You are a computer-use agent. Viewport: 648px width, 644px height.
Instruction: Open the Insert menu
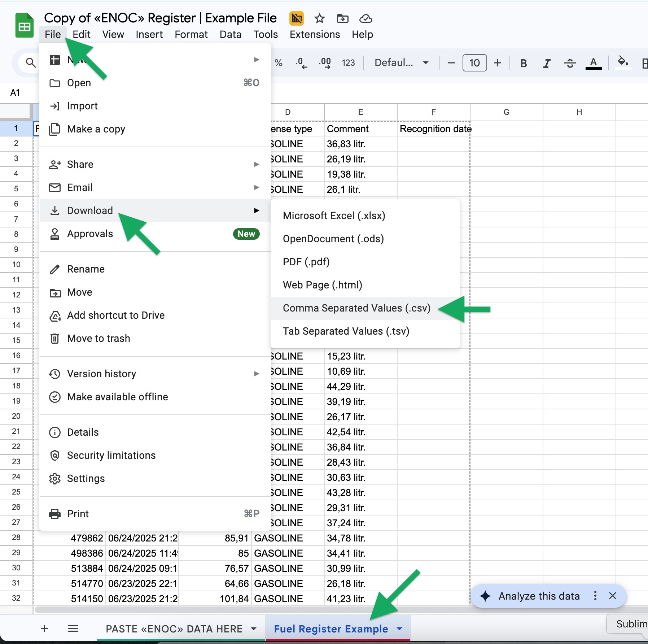149,34
